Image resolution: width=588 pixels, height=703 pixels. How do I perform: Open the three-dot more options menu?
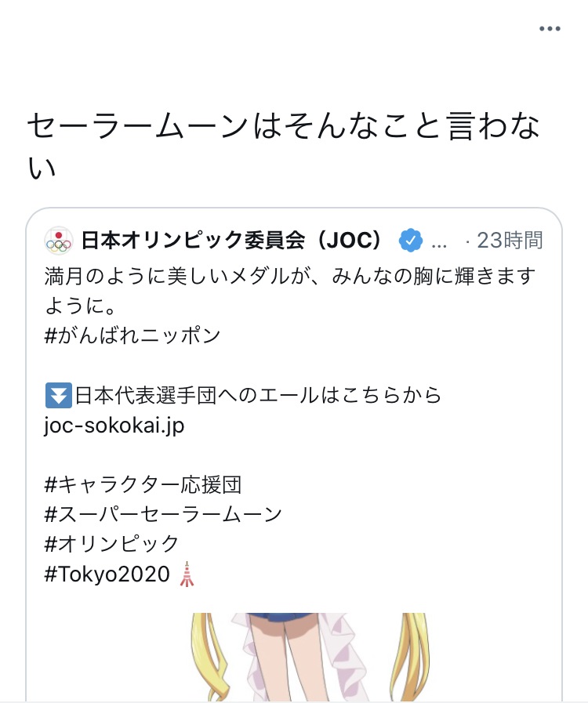pyautogui.click(x=550, y=29)
